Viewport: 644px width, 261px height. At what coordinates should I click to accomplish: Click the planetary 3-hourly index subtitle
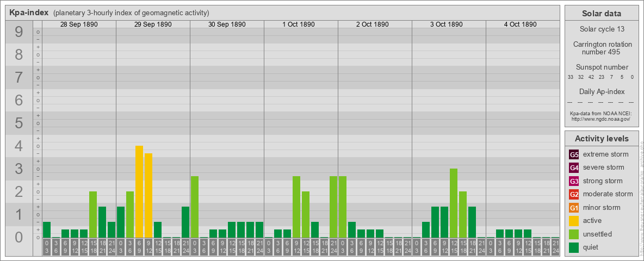coord(131,13)
